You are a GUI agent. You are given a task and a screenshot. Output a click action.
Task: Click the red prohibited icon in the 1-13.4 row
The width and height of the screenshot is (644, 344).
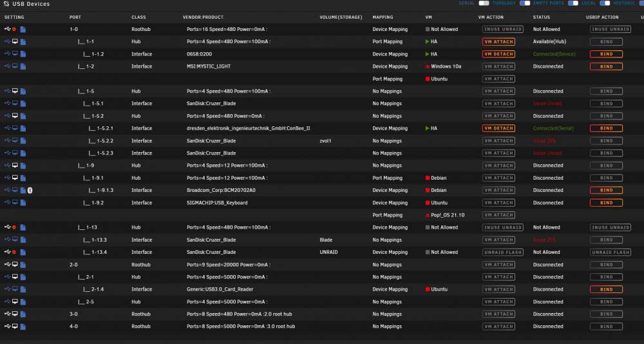pyautogui.click(x=14, y=252)
